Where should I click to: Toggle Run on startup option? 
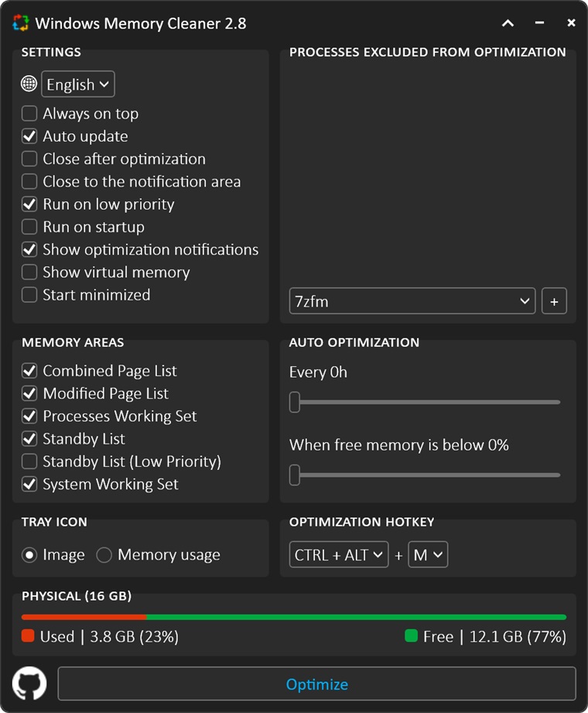(29, 227)
